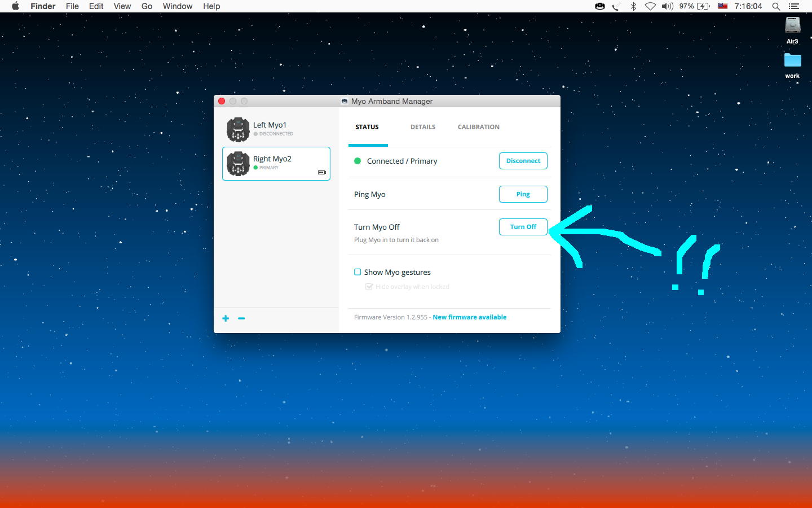This screenshot has width=812, height=508.
Task: Open the Finder menu
Action: tap(43, 6)
